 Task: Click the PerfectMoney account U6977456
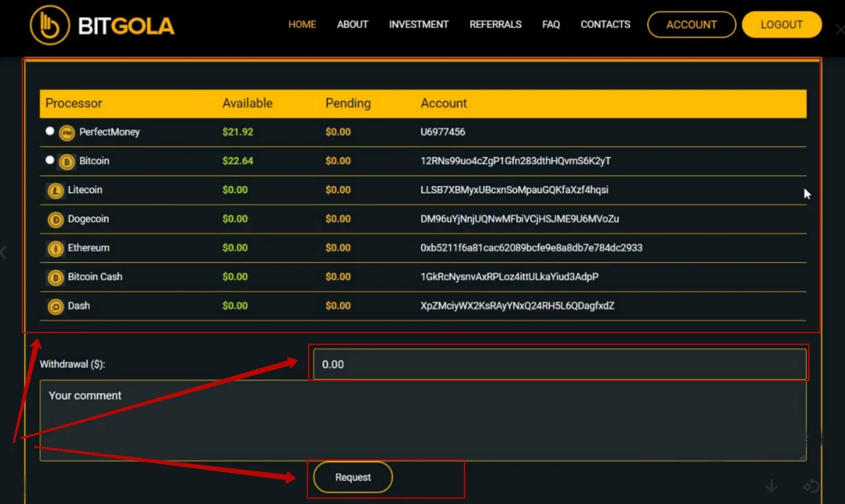[443, 132]
